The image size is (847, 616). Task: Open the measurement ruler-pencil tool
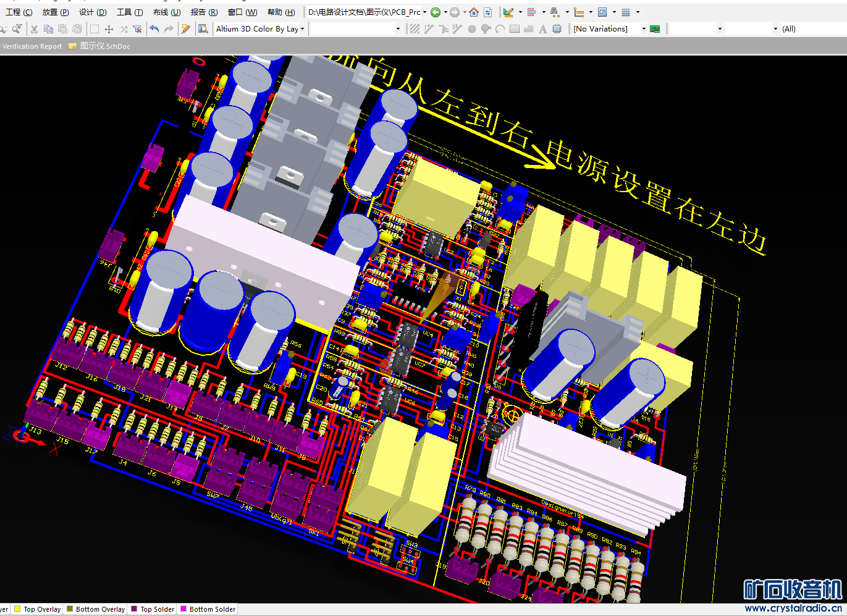pos(508,12)
